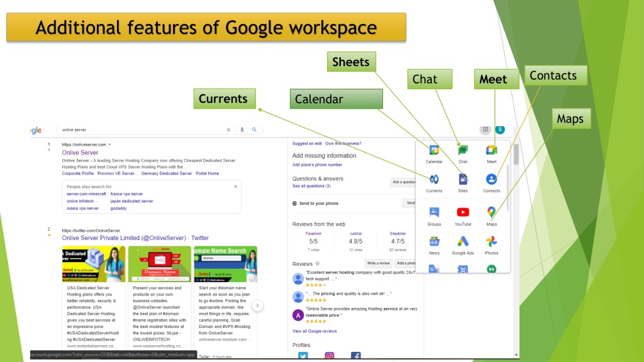The height and width of the screenshot is (362, 644).
Task: Open the Calendar app icon
Action: tap(434, 150)
